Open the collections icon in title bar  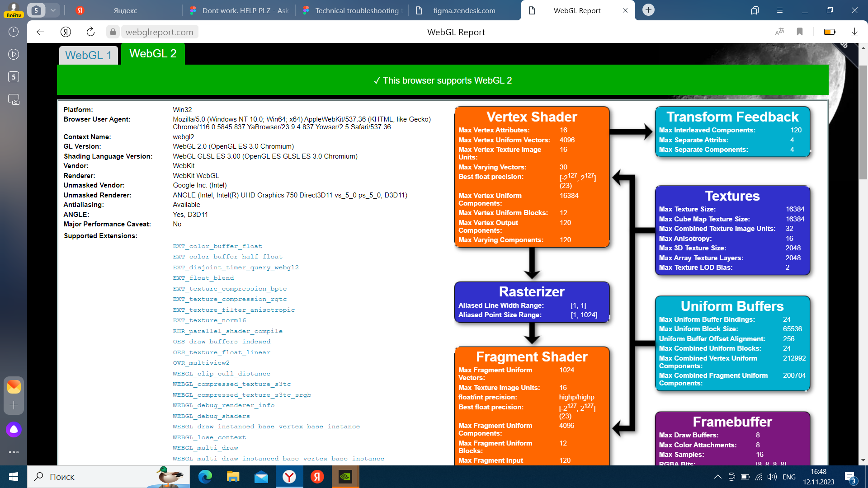(755, 10)
